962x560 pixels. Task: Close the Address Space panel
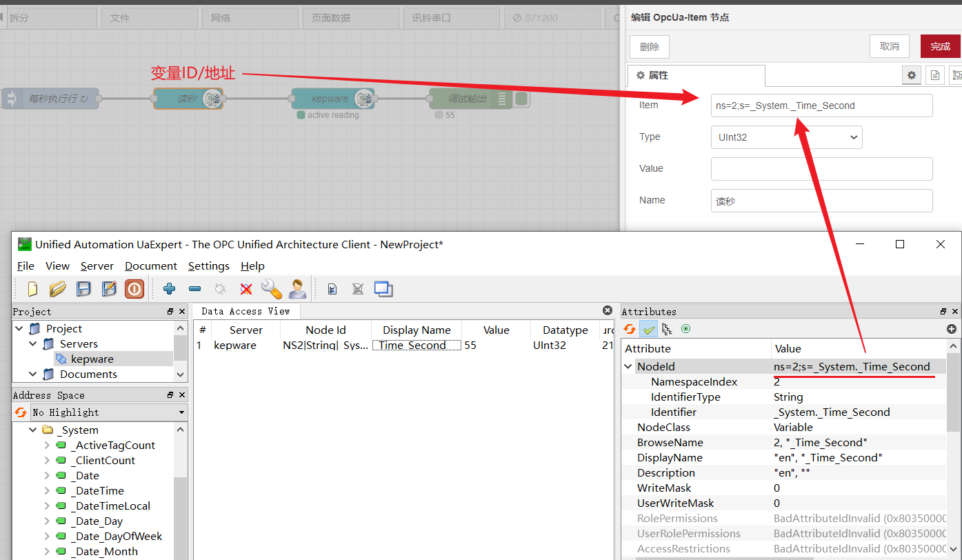pyautogui.click(x=182, y=395)
